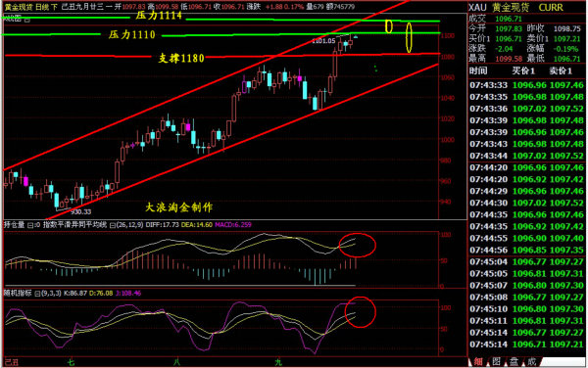
Task: Select the red 支撑1180 support line label
Action: coord(181,58)
